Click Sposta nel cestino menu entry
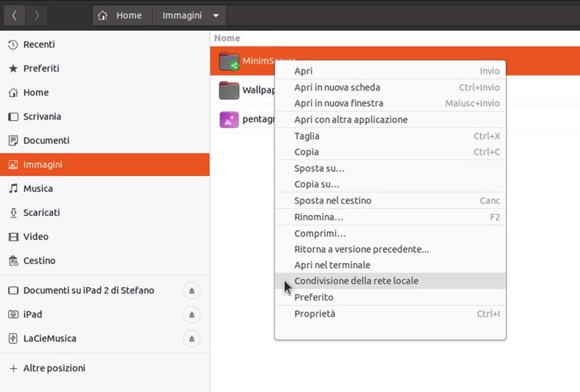 (333, 201)
